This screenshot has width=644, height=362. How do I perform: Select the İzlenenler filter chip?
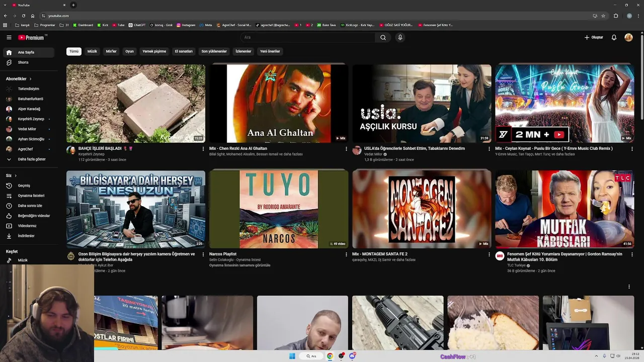tap(244, 51)
